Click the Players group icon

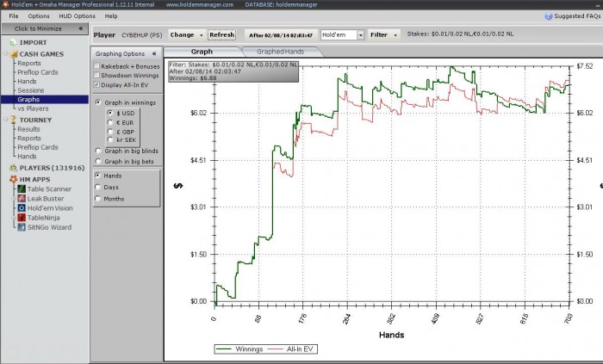click(14, 168)
